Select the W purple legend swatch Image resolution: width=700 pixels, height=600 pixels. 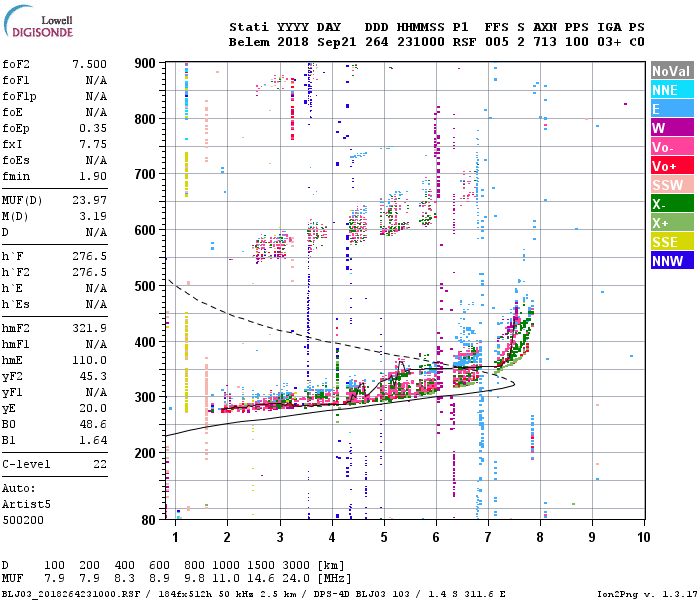672,128
